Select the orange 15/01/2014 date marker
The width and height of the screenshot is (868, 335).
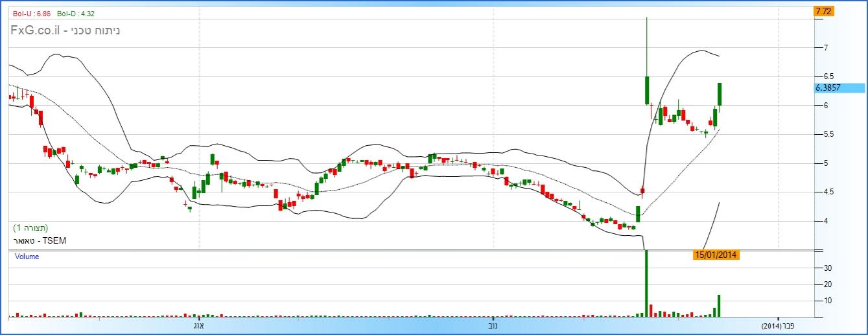pyautogui.click(x=716, y=255)
